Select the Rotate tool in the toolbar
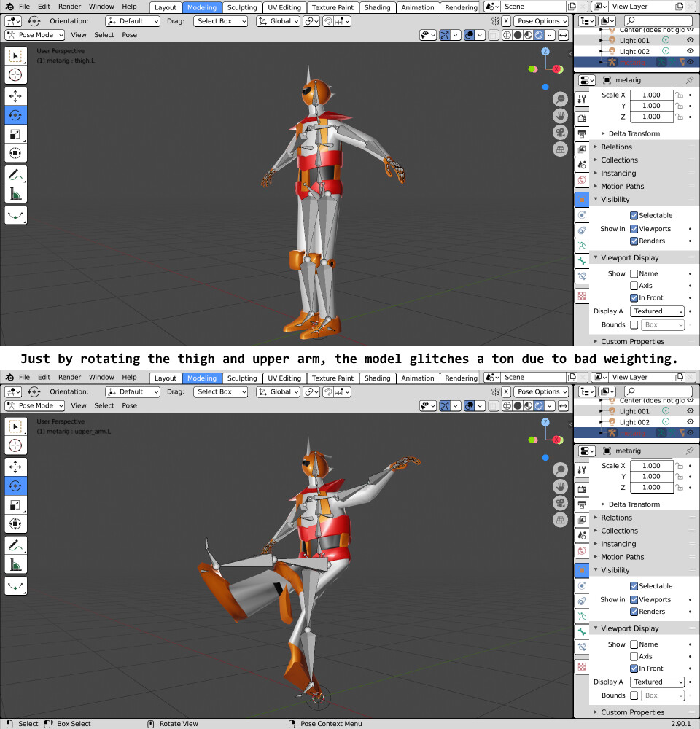The image size is (700, 729). coord(17,115)
